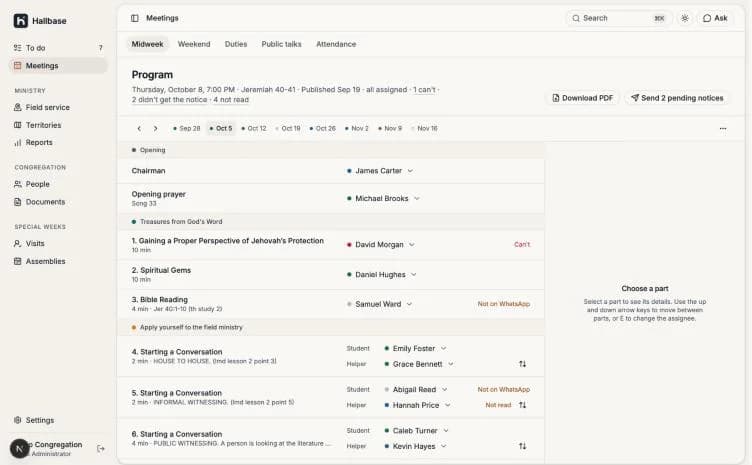Open To do in sidebar
Screen dimensions: 752x465
[58, 48]
